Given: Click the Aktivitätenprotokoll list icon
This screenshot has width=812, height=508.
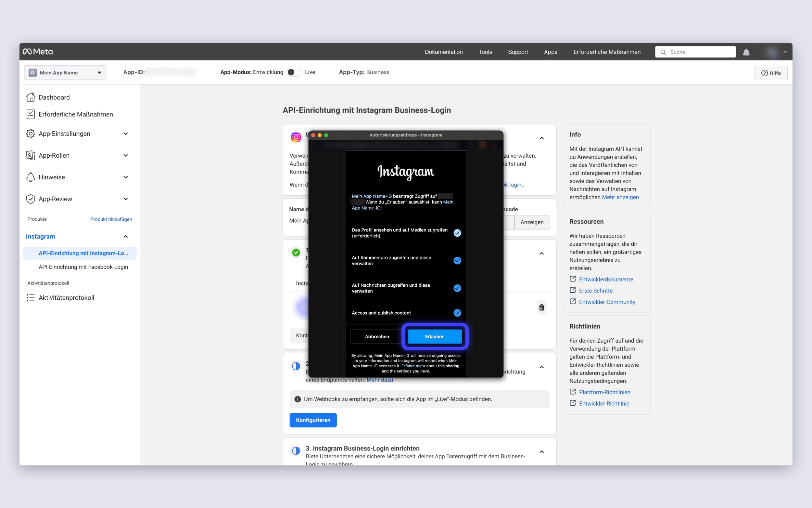Looking at the screenshot, I should click(31, 298).
